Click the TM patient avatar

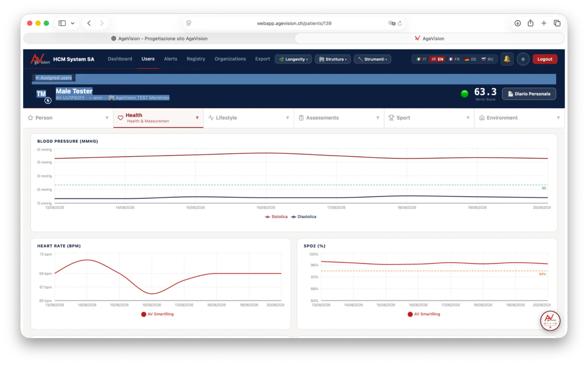[41, 94]
